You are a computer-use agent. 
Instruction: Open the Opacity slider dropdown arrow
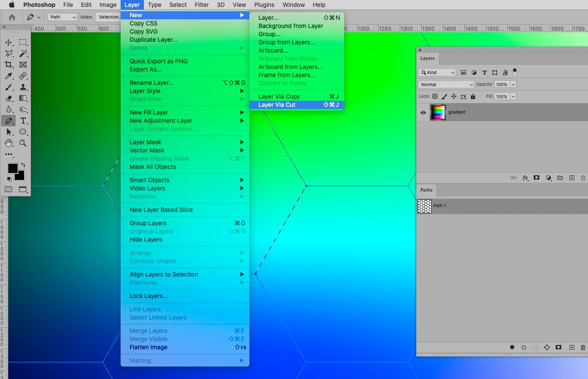513,84
